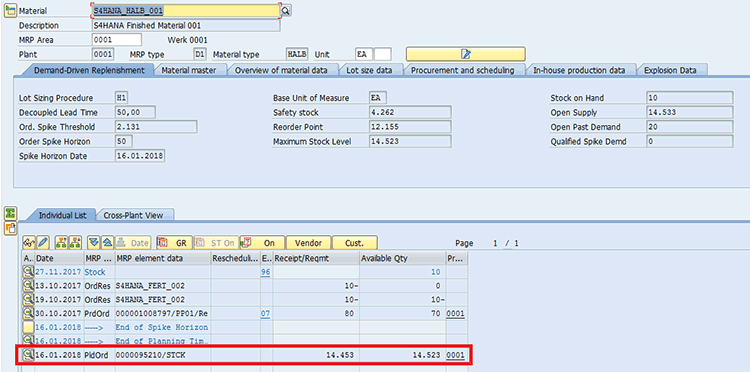This screenshot has height=372, width=750.
Task: Click the tree icon left of Material label
Action: tap(10, 11)
